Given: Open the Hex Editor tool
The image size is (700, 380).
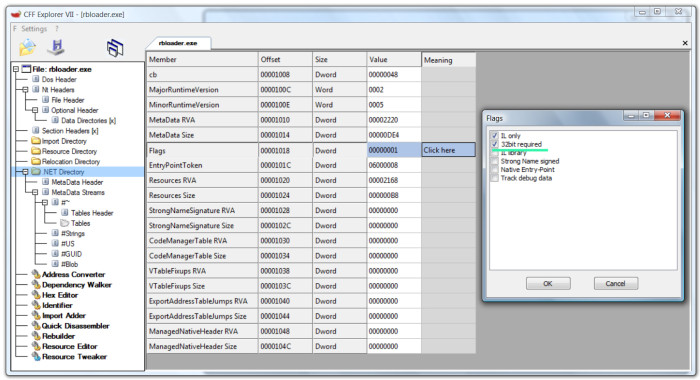Looking at the screenshot, I should point(60,295).
